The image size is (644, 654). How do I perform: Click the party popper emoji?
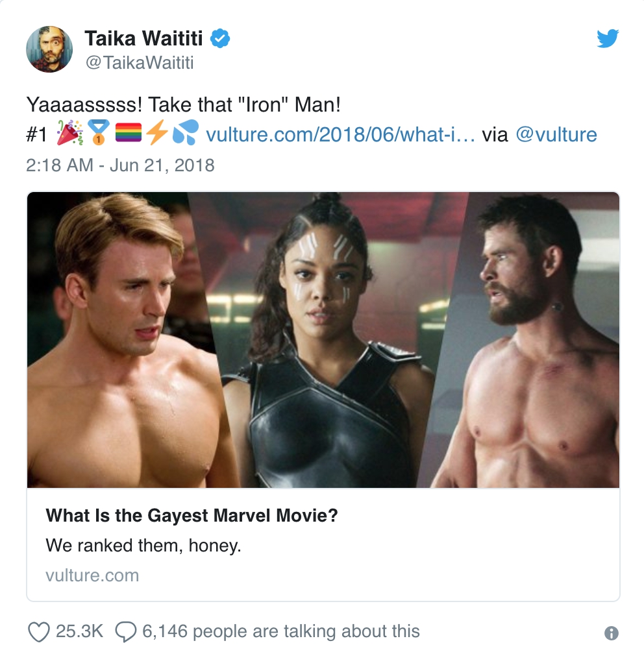pyautogui.click(x=70, y=134)
